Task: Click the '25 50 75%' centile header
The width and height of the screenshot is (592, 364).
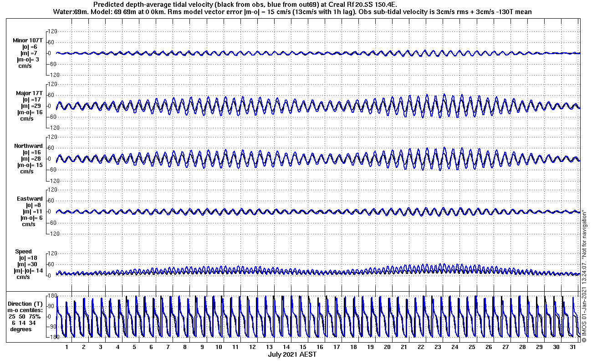Action: (25, 317)
